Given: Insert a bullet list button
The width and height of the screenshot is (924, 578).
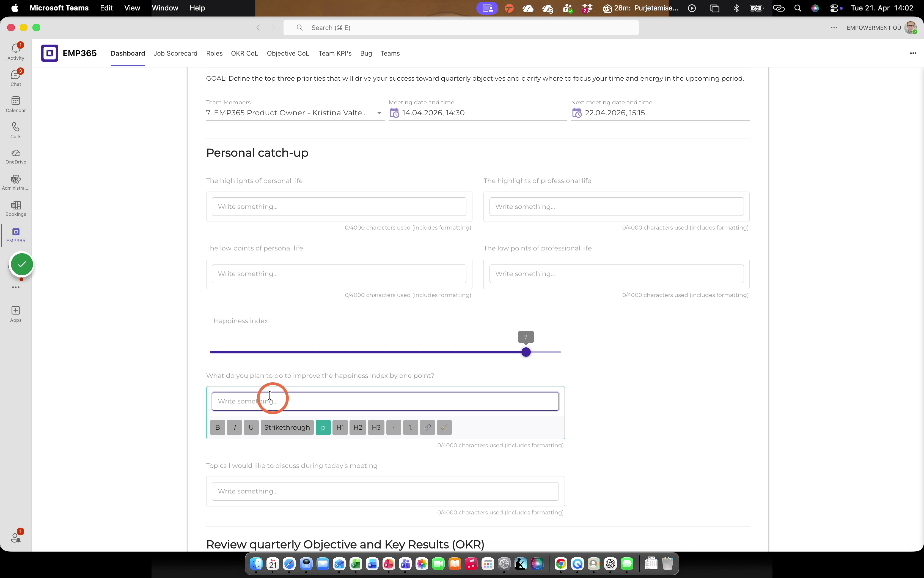Looking at the screenshot, I should [394, 427].
